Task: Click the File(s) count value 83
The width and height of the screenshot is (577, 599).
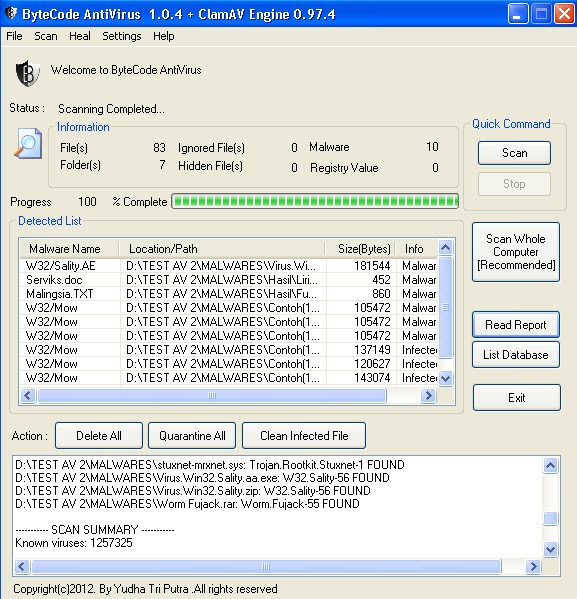Action: (159, 148)
